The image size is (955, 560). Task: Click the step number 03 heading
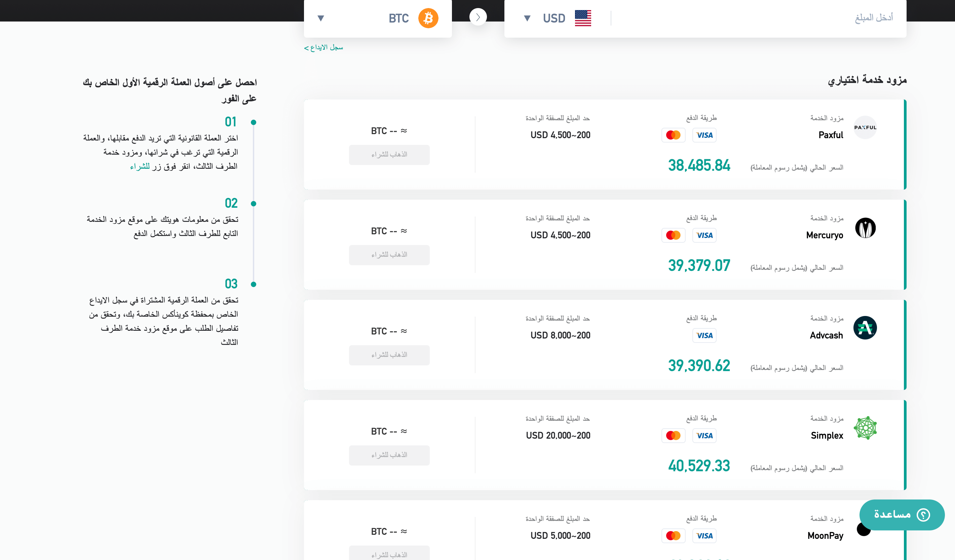[231, 284]
